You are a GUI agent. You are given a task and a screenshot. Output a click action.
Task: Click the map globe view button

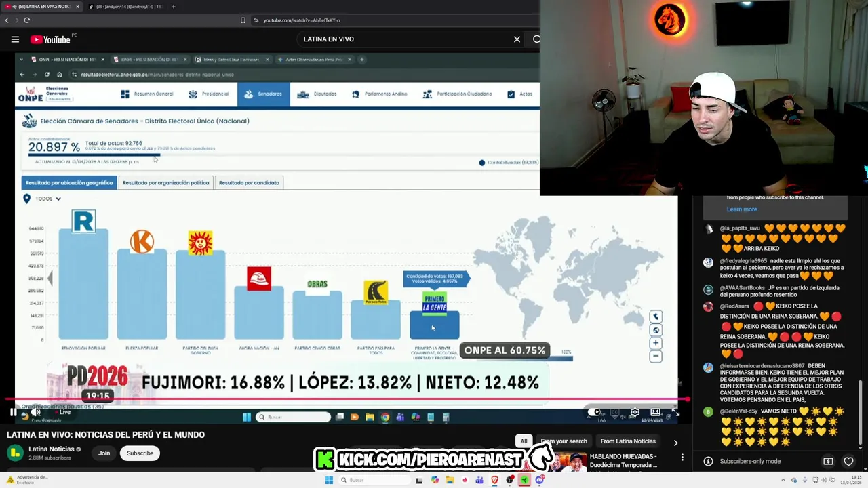pyautogui.click(x=656, y=330)
